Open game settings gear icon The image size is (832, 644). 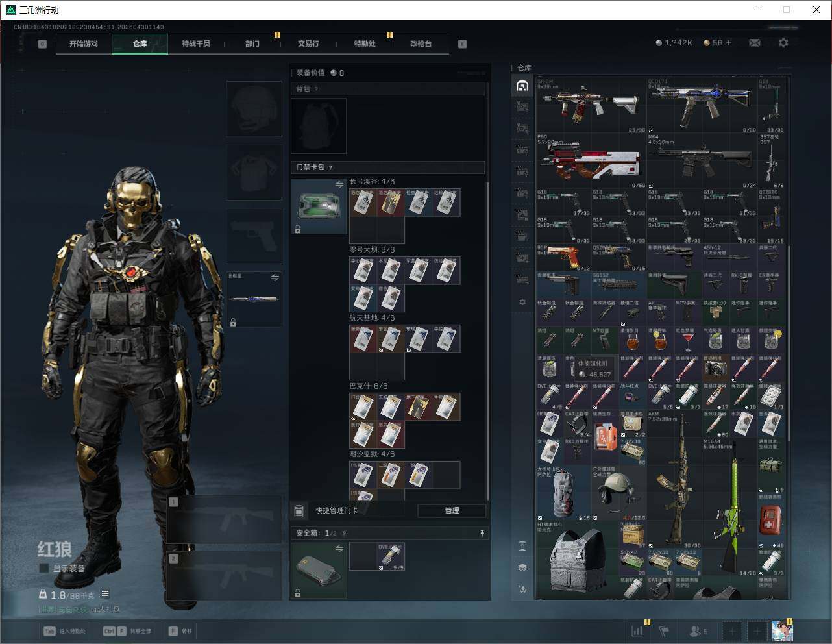783,43
